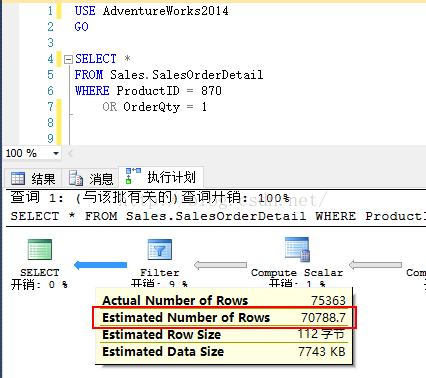Click OrderQty in line 7
The width and height of the screenshot is (426, 378).
[152, 107]
